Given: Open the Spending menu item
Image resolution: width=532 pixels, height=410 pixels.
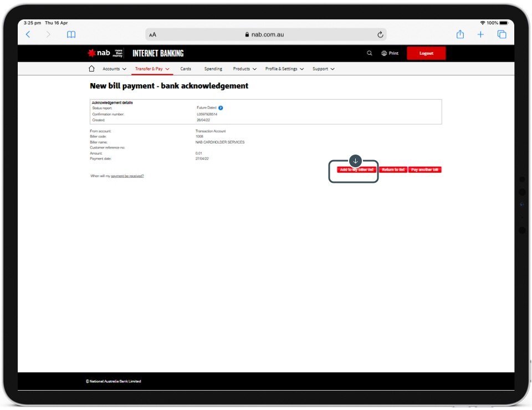Looking at the screenshot, I should point(213,69).
